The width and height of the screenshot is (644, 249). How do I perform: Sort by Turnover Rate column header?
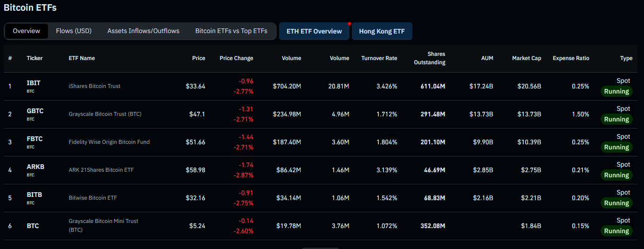click(x=379, y=58)
